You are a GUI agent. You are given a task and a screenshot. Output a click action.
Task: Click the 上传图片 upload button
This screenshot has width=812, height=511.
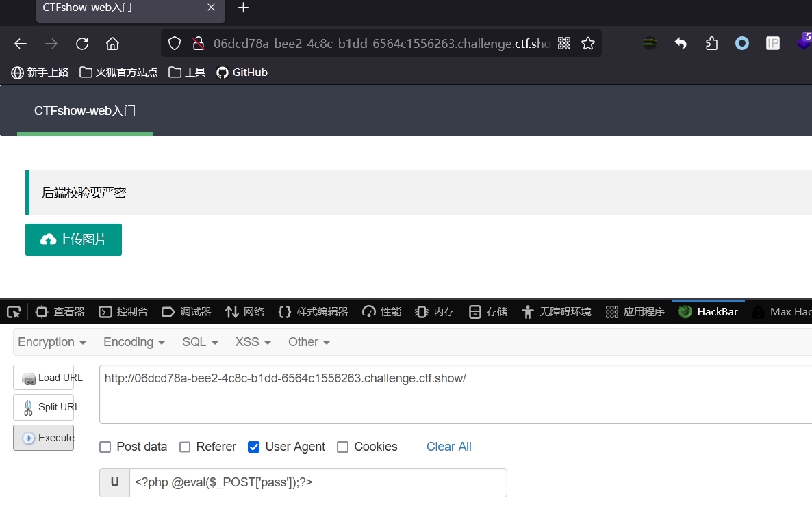73,239
